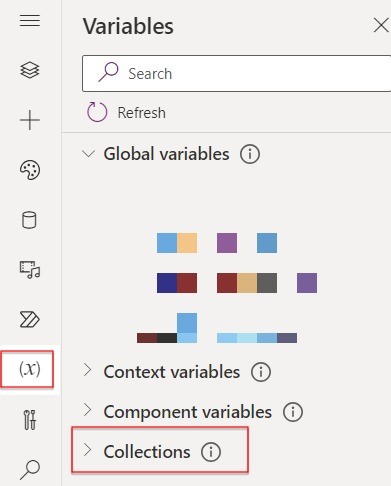Show info for Global variables
391x486 pixels.
pos(250,154)
